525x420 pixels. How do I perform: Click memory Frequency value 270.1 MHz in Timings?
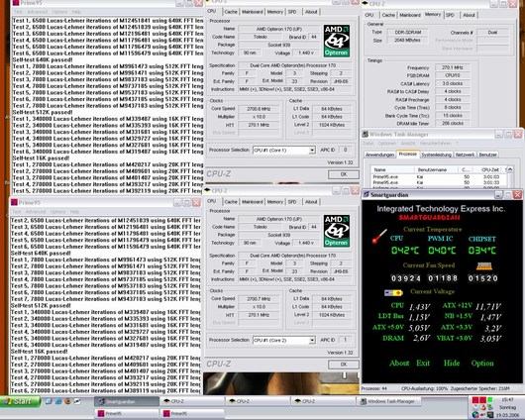[453, 67]
